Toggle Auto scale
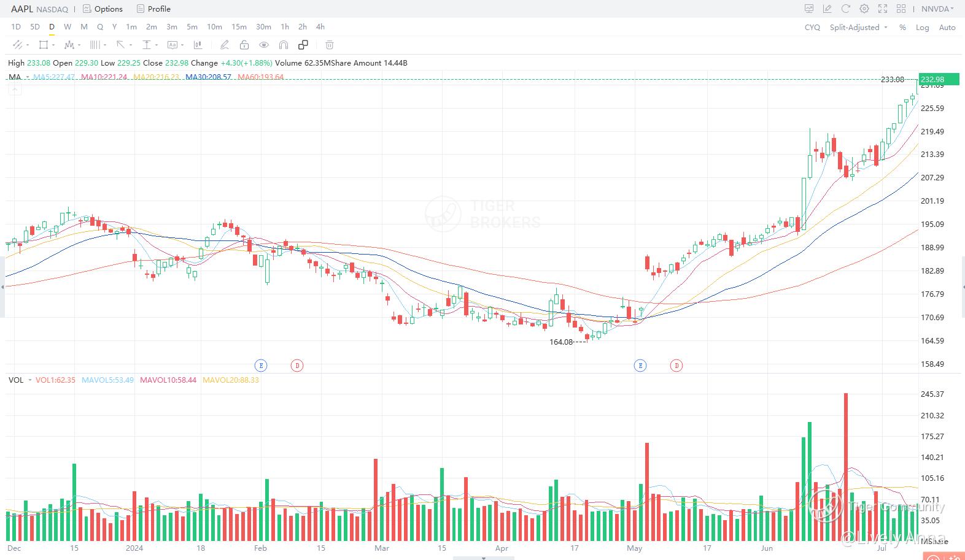This screenshot has width=965, height=560. point(947,27)
